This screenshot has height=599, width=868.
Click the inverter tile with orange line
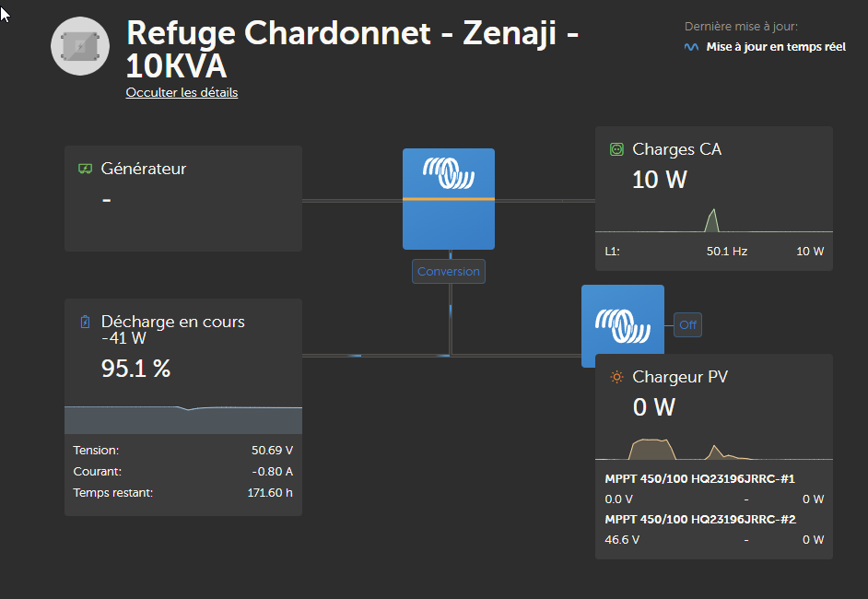(x=449, y=199)
